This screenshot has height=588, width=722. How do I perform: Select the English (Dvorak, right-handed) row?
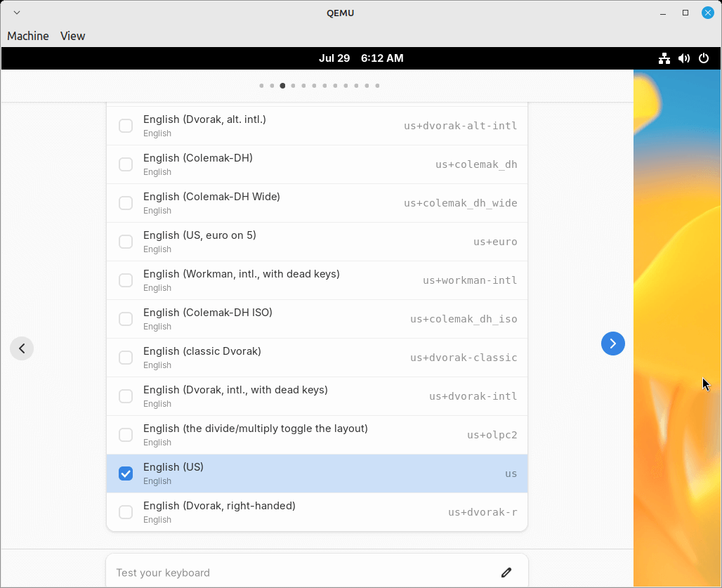[316, 512]
